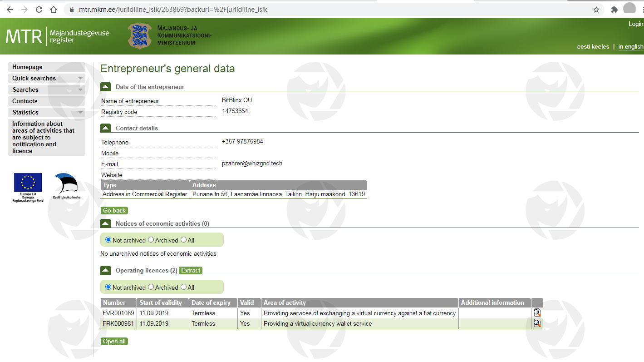Select Archived under Notices of economic activities
644x362 pixels.
[x=151, y=240]
